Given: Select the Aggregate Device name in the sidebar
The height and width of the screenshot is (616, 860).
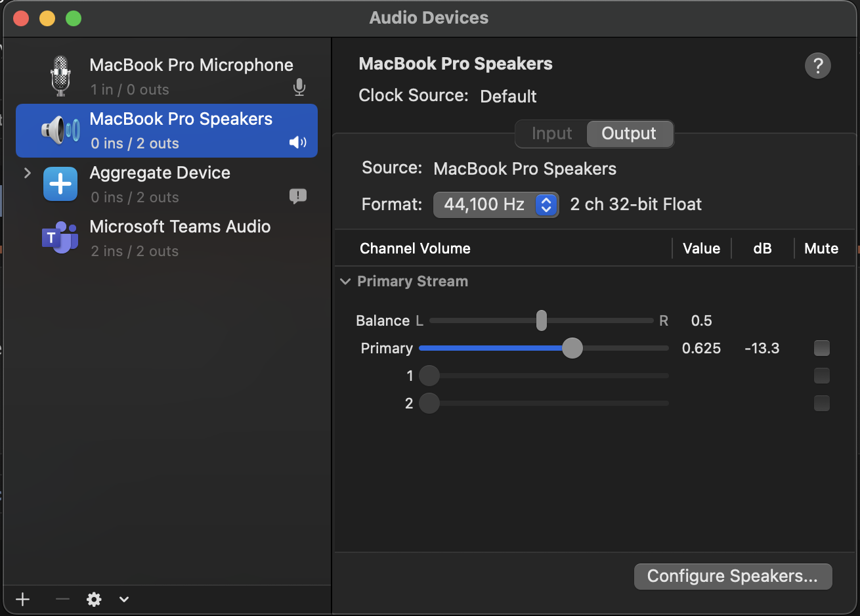Looking at the screenshot, I should point(160,173).
